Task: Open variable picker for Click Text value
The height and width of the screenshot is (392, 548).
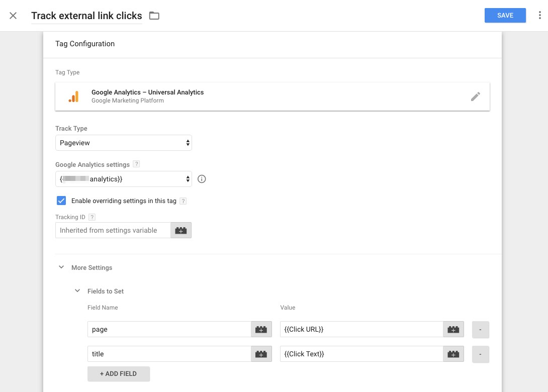Action: 453,354
